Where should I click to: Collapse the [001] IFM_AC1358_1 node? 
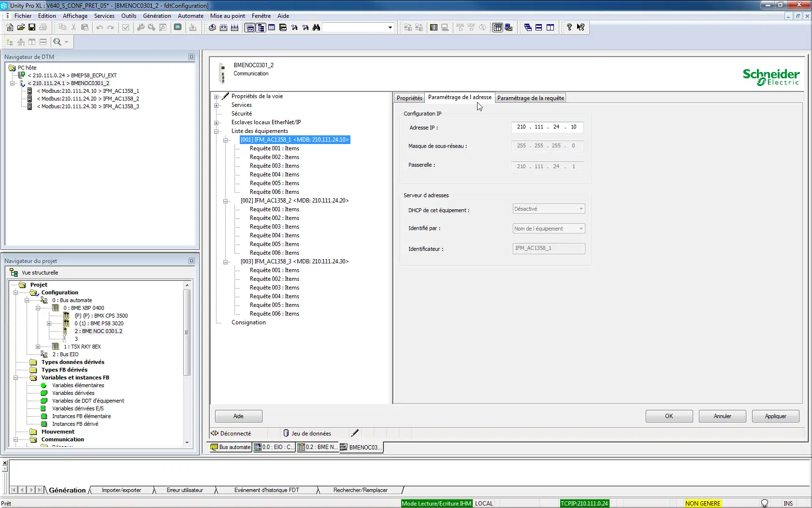pos(225,140)
